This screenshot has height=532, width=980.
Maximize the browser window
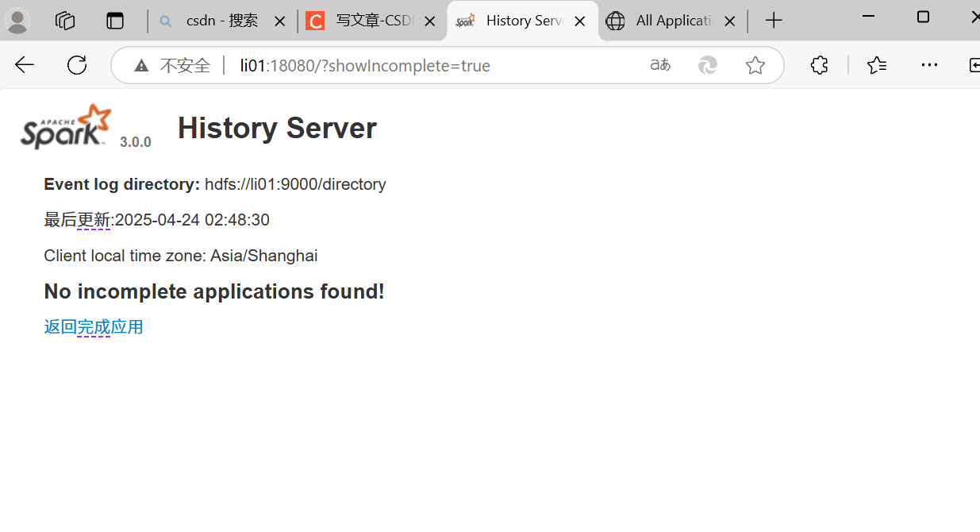[x=923, y=17]
